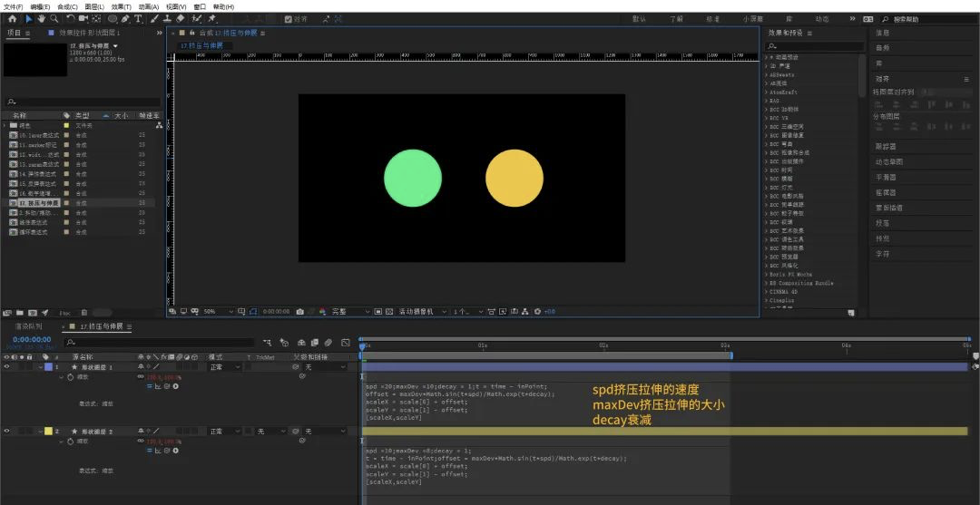Select the Zoom magnifier tool
The width and height of the screenshot is (980, 505).
(54, 19)
